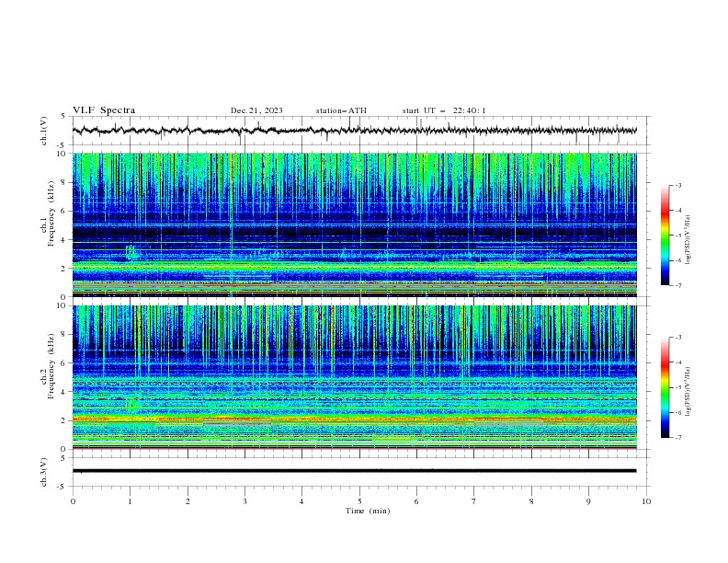The image size is (728, 563).
Task: Click the ch.1 spectrogram panel
Action: pos(355,224)
